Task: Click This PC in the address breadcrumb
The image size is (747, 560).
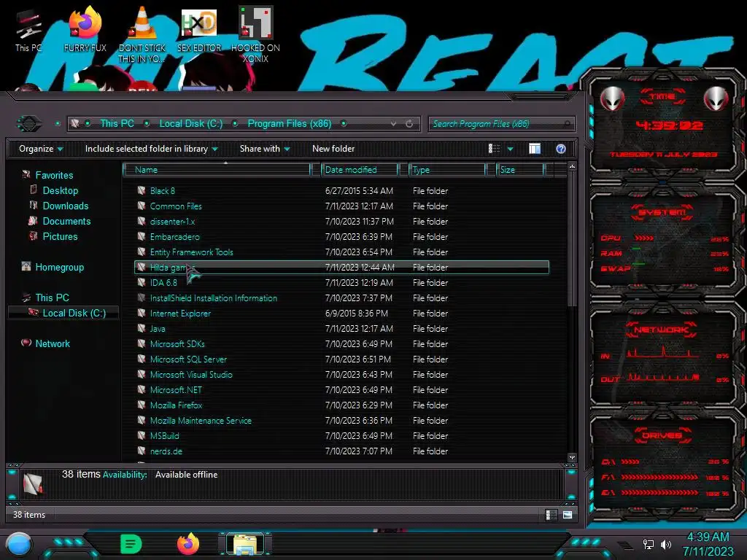Action: pos(117,124)
